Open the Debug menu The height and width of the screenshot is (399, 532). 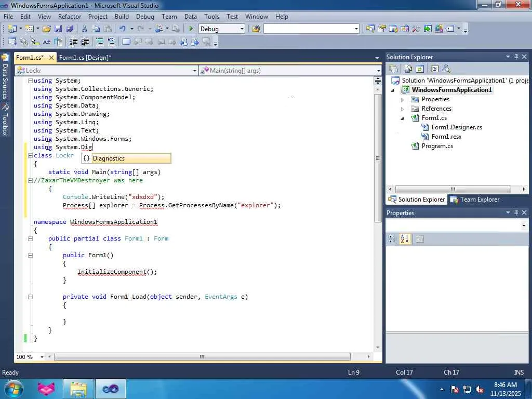pyautogui.click(x=145, y=16)
